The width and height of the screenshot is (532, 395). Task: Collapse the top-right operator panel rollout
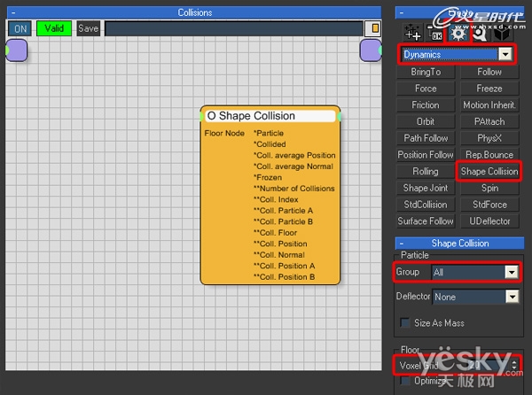pos(402,13)
